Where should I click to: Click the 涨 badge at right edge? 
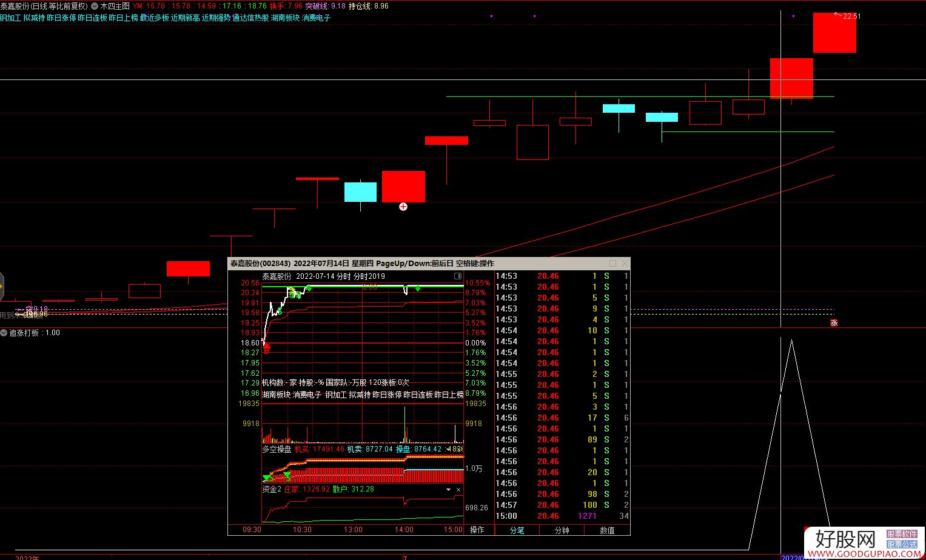coord(834,323)
